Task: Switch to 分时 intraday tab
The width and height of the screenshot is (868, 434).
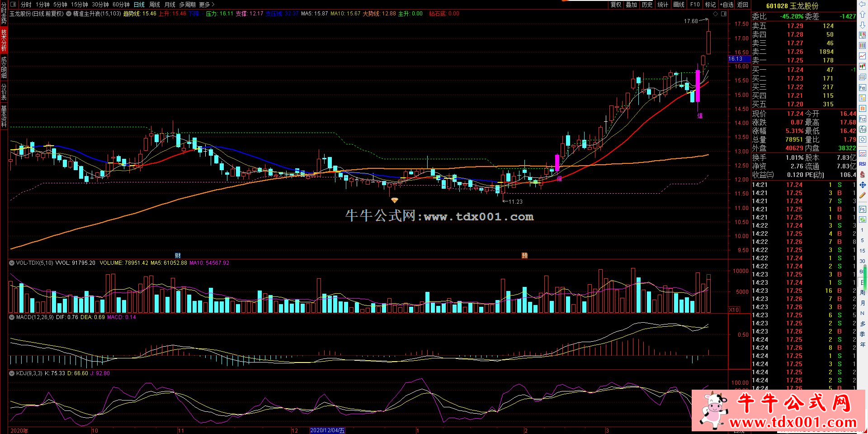Action: (26, 5)
